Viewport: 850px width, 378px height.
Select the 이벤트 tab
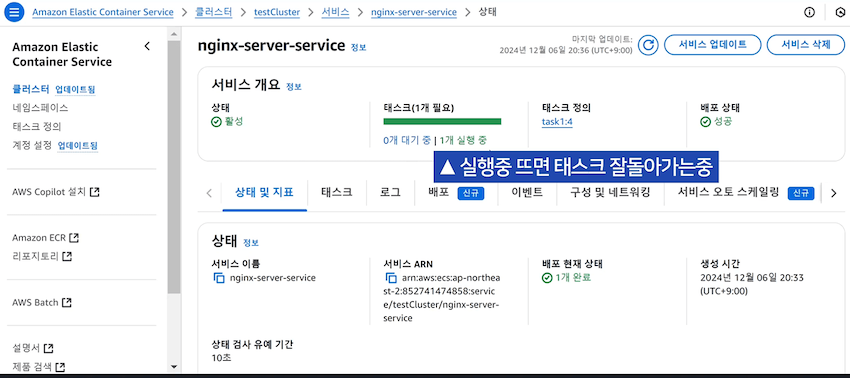point(527,193)
